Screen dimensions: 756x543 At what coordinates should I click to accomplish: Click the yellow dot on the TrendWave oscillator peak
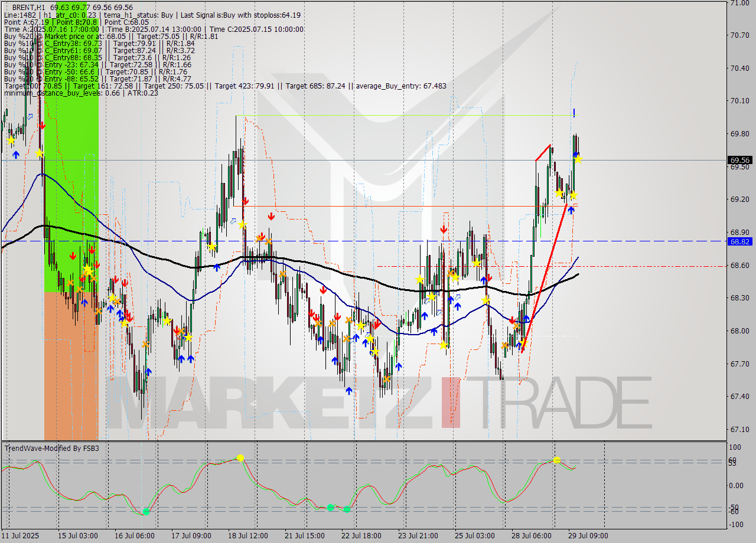click(x=240, y=457)
